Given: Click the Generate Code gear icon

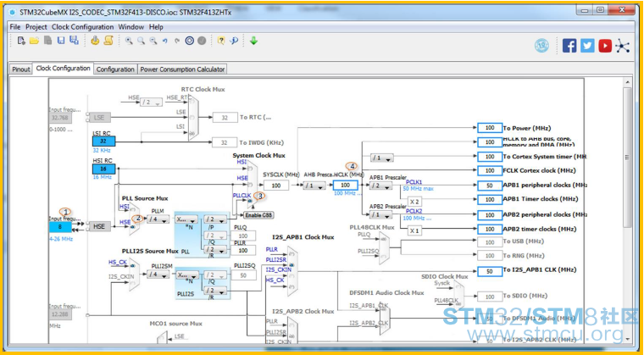Looking at the screenshot, I should point(95,41).
